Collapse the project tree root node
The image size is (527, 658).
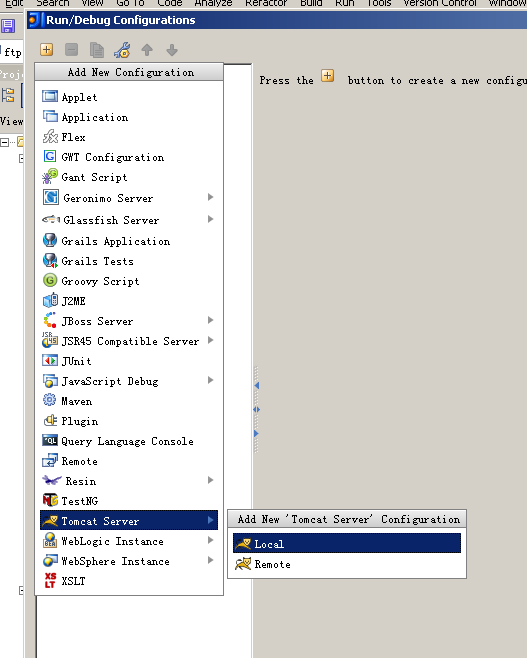point(4,142)
